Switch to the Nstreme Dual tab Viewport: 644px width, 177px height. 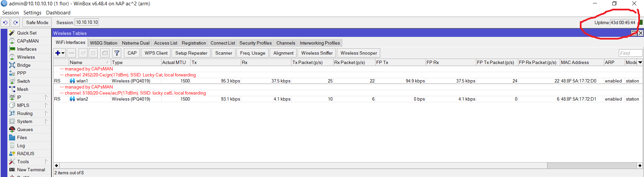tap(135, 43)
